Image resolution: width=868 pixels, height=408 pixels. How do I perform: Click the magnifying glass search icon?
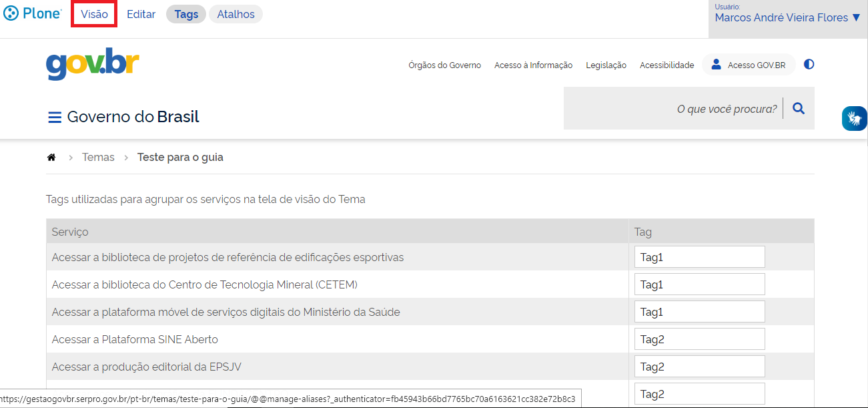coord(799,108)
